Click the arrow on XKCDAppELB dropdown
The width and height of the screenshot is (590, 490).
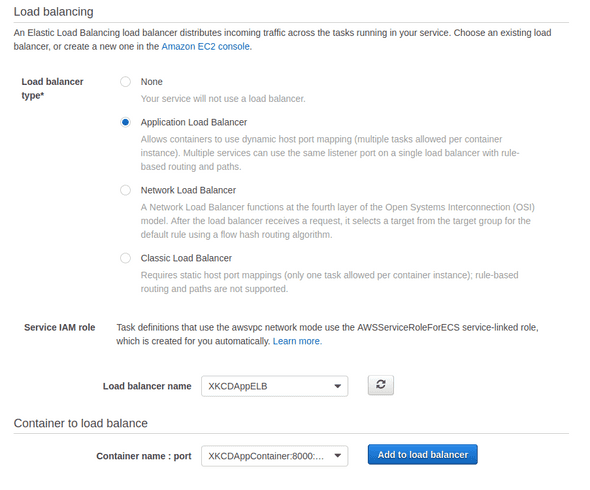pyautogui.click(x=338, y=386)
